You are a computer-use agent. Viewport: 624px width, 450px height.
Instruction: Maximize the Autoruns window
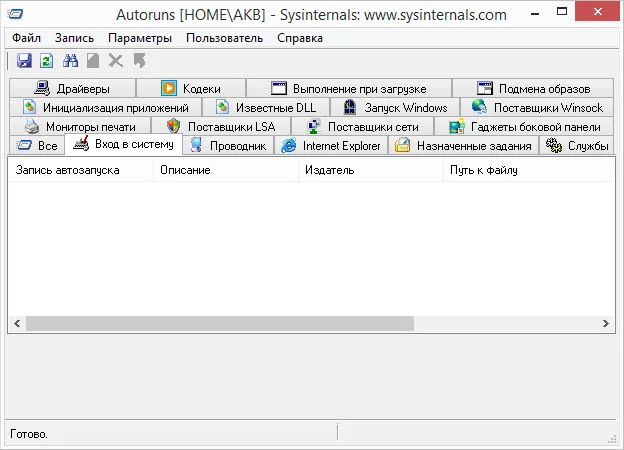(562, 12)
